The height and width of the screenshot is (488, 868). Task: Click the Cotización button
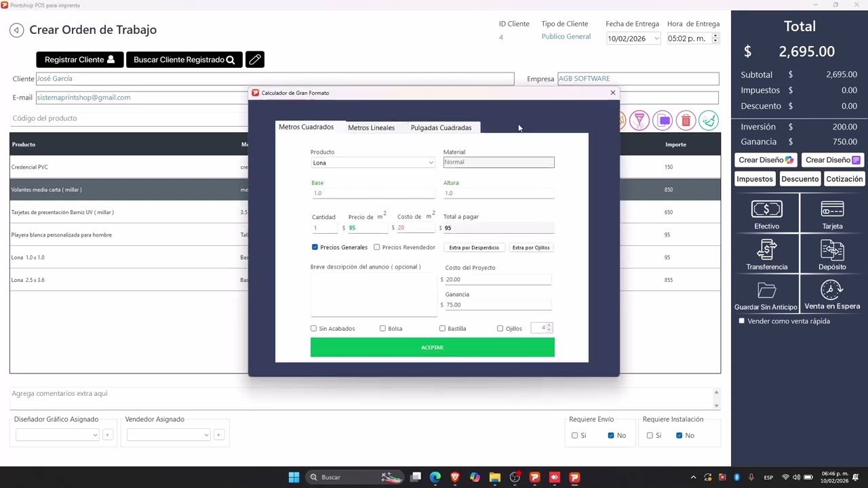pyautogui.click(x=844, y=179)
